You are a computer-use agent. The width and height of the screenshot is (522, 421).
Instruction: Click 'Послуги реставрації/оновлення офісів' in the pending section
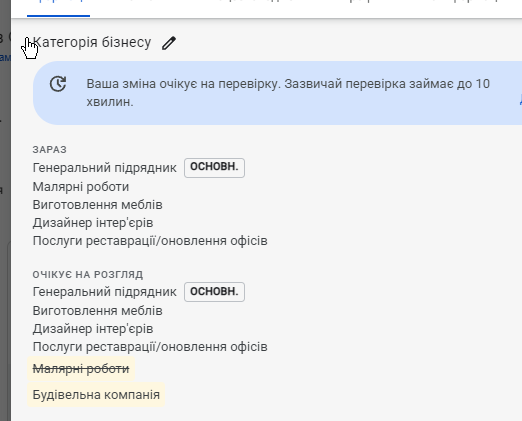pyautogui.click(x=150, y=347)
